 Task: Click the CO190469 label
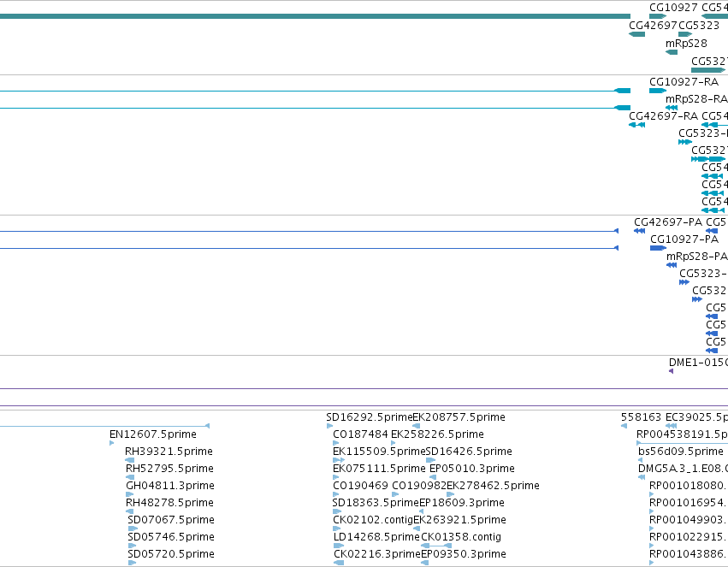click(x=360, y=486)
